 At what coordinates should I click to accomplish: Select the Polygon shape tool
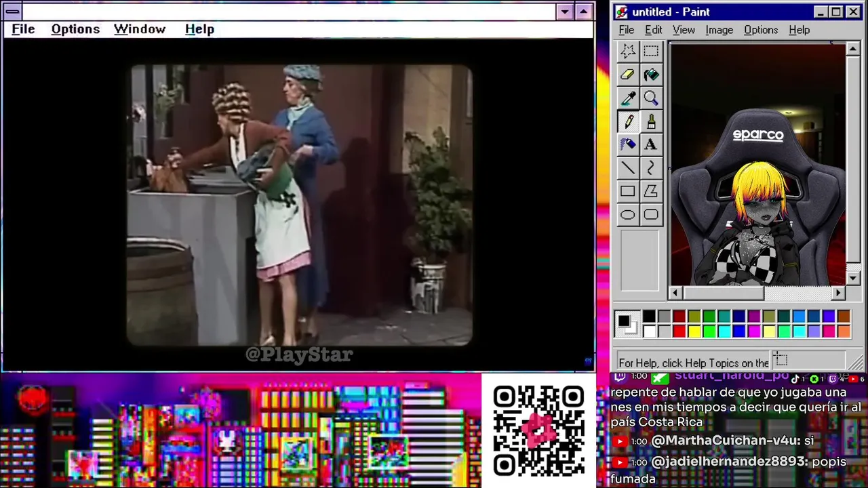[651, 191]
